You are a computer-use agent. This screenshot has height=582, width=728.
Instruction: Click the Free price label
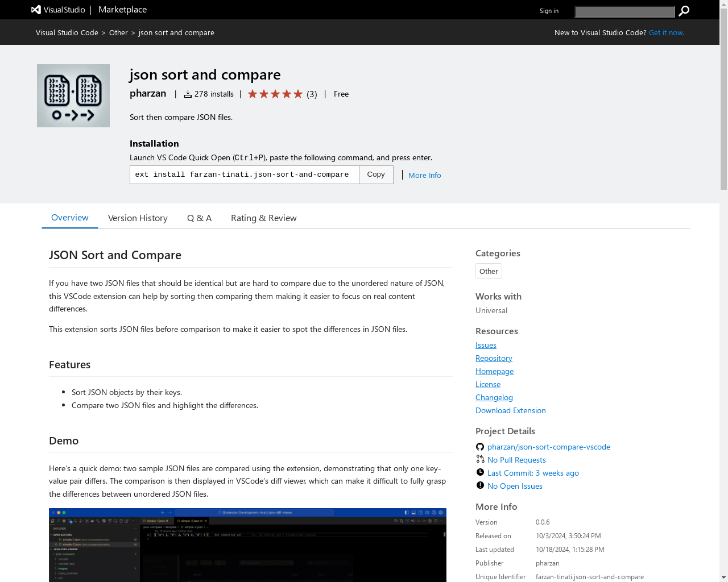[x=341, y=94]
